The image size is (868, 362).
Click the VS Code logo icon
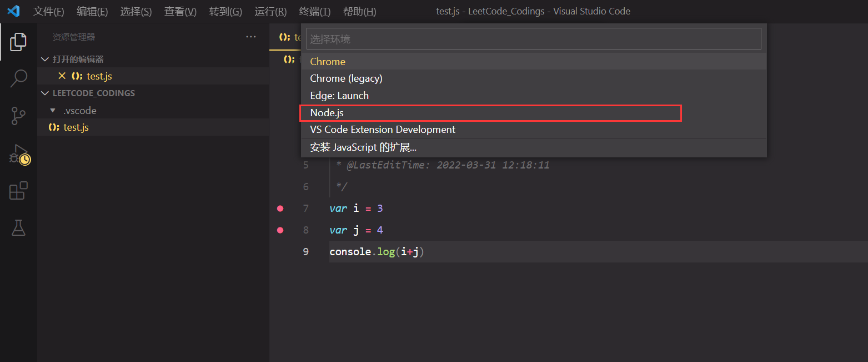pyautogui.click(x=13, y=11)
